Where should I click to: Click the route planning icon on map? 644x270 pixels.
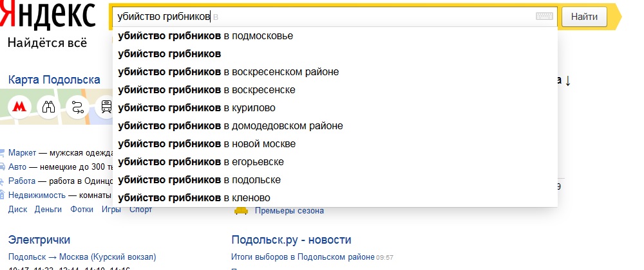coord(77,107)
